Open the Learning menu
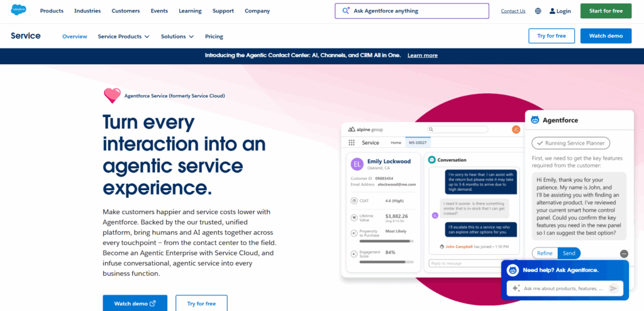Screen dimensions: 644x311 [190, 11]
